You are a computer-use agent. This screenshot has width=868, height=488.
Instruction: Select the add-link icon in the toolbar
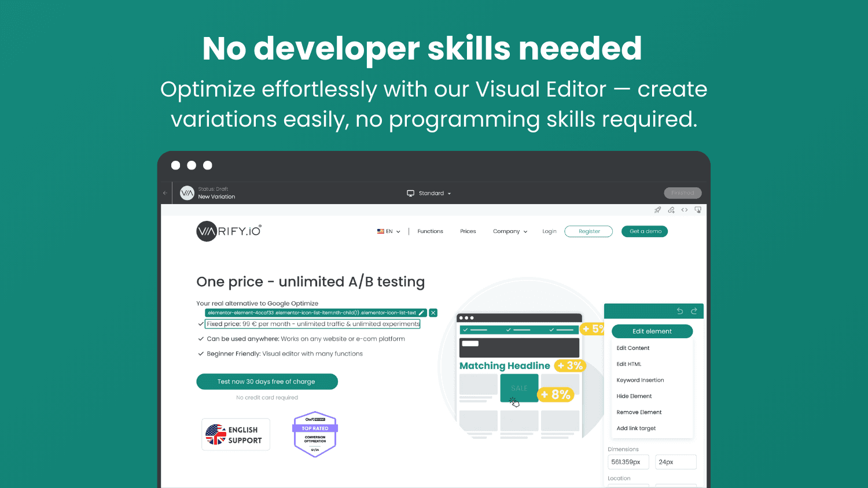671,210
